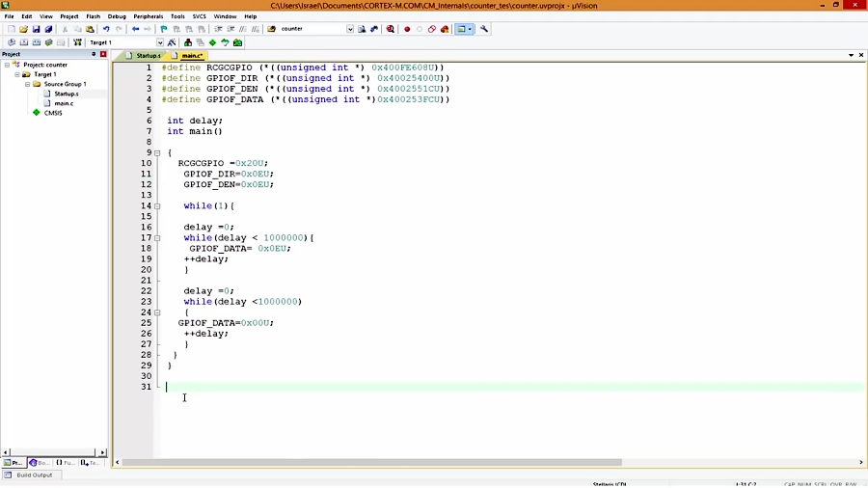Click the Navigate Backward blue arrow
868x488 pixels.
click(135, 29)
